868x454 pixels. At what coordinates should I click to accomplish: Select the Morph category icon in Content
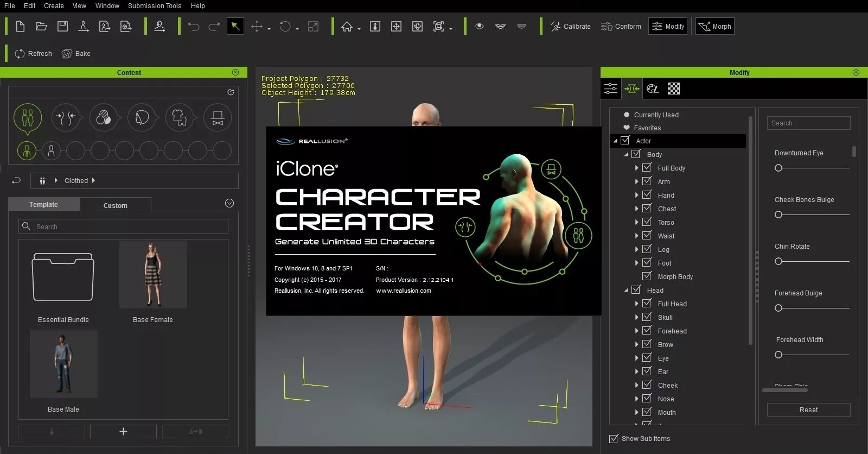click(x=66, y=118)
